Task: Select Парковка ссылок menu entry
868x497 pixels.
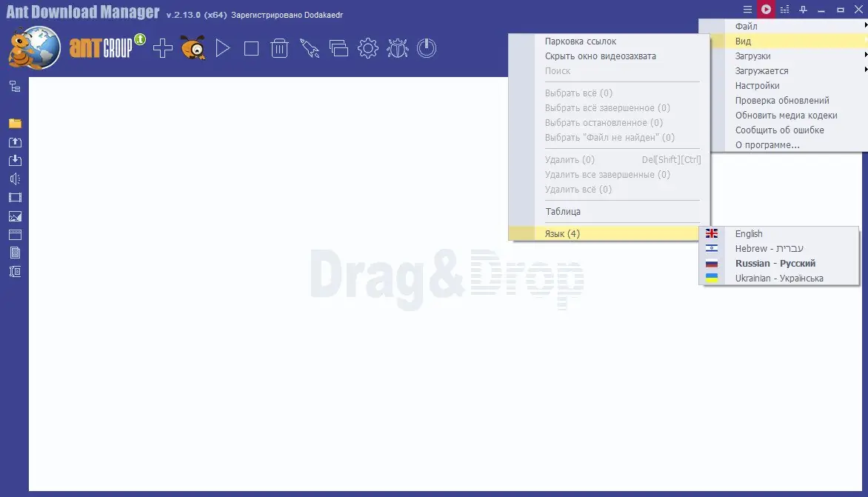Action: click(x=609, y=41)
